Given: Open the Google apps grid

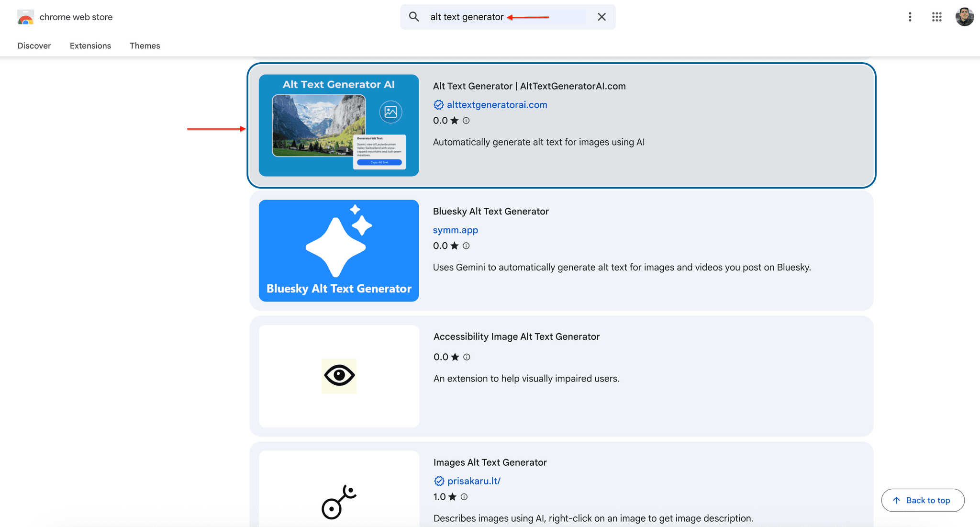Looking at the screenshot, I should [936, 17].
